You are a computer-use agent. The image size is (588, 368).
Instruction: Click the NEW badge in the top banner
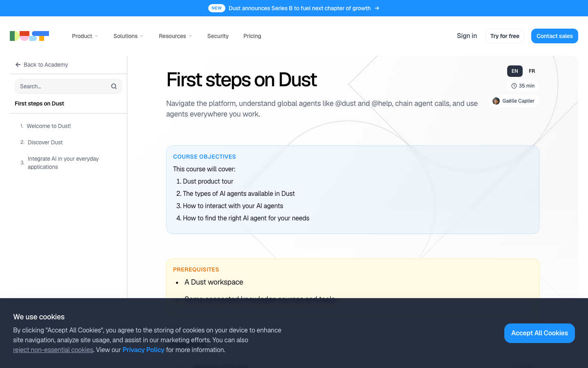[217, 8]
